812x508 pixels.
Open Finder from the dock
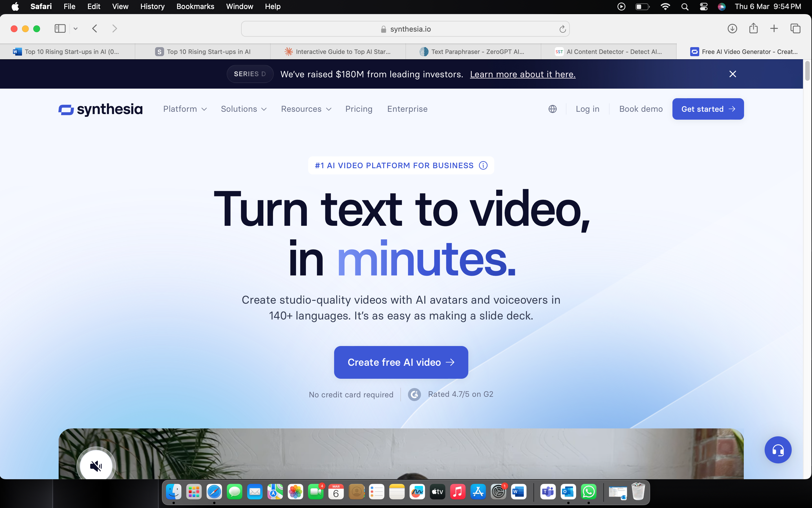point(173,492)
